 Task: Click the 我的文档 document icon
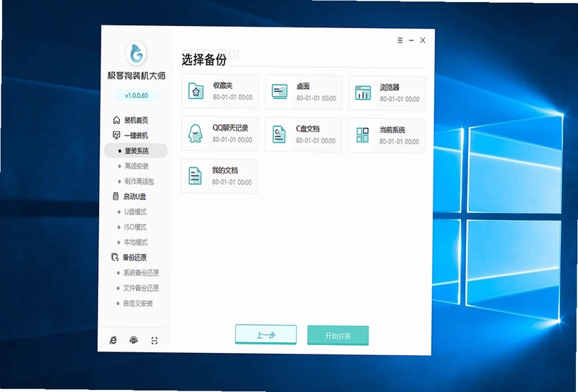click(x=194, y=175)
